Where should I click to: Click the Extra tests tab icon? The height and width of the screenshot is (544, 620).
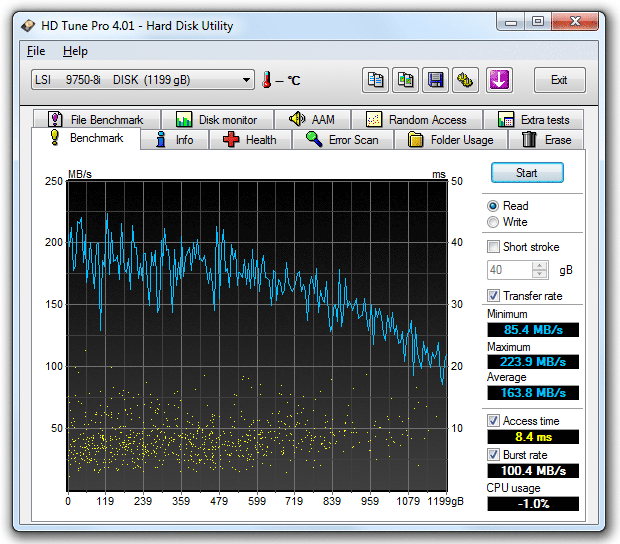pyautogui.click(x=506, y=119)
